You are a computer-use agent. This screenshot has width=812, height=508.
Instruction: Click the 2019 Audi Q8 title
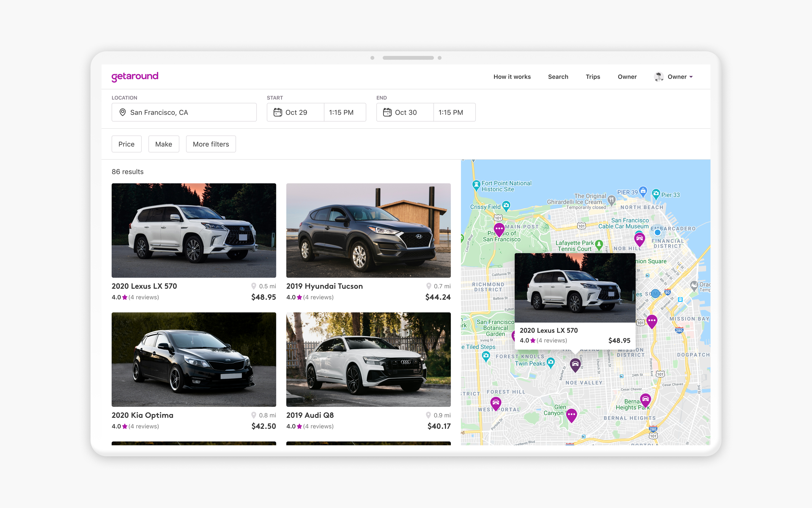click(x=310, y=415)
